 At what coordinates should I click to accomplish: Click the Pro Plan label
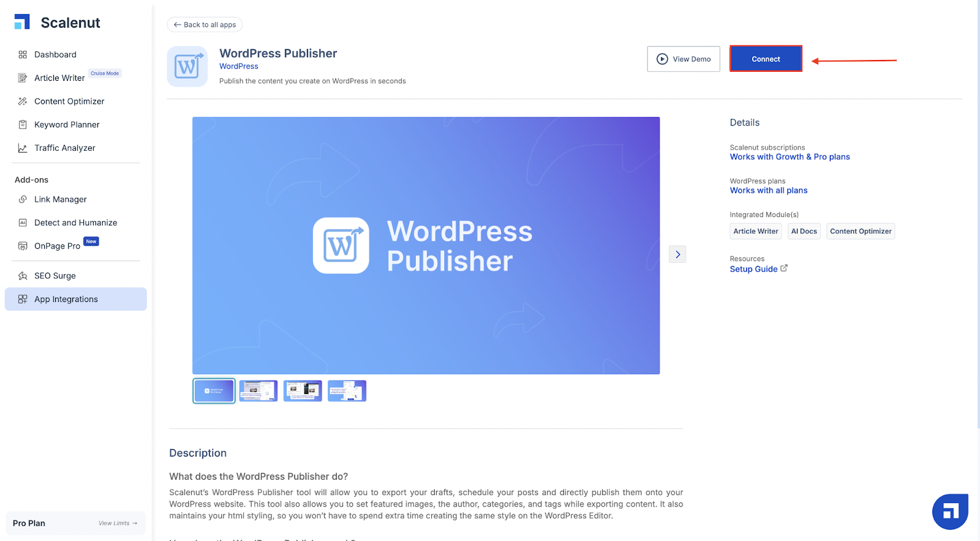(29, 523)
